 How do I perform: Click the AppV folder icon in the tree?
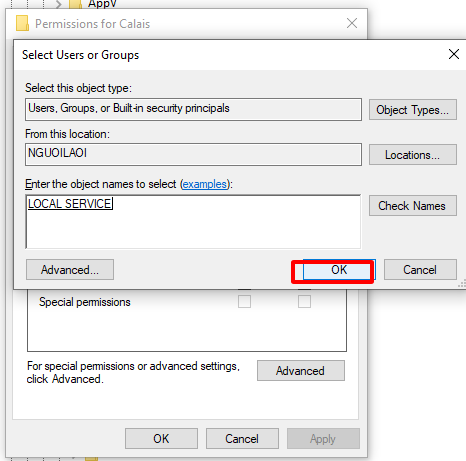[75, 4]
